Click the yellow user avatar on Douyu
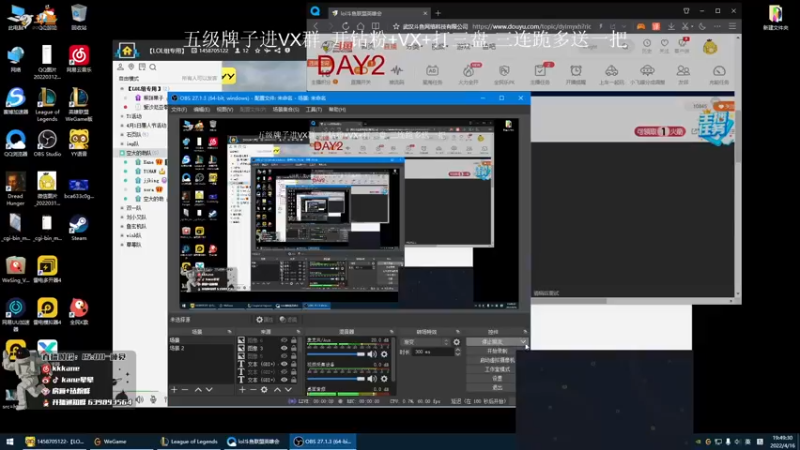The width and height of the screenshot is (800, 450). (x=710, y=47)
